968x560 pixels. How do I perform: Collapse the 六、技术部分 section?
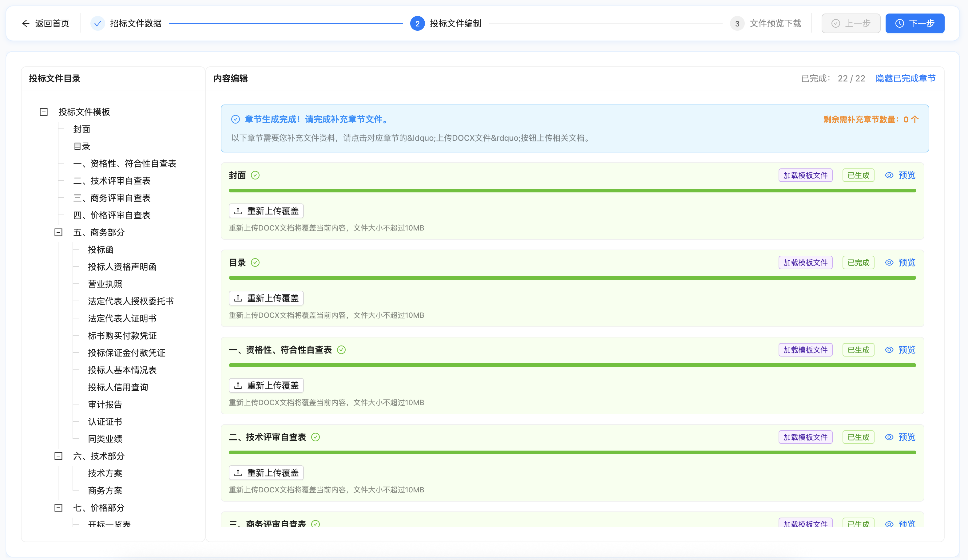(58, 456)
